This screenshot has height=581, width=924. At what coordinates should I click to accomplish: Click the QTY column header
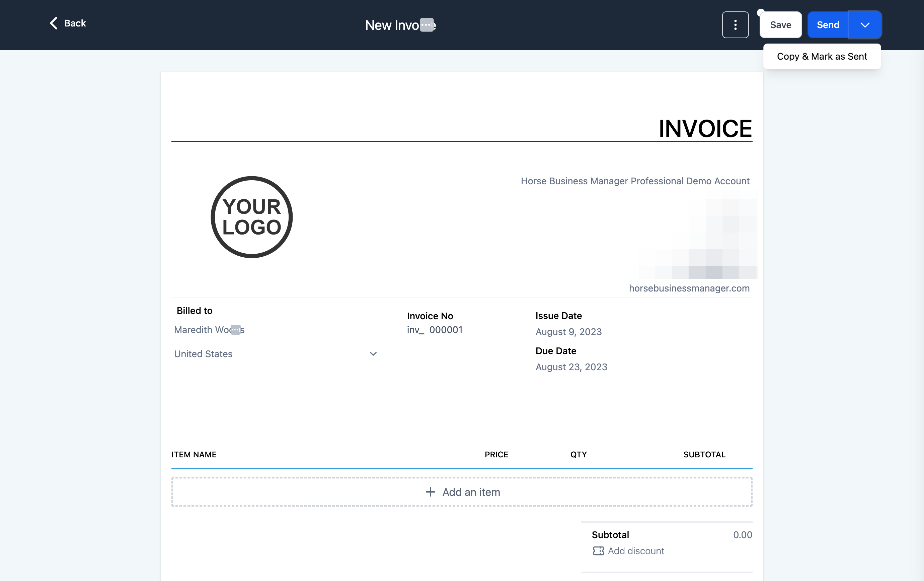click(x=578, y=454)
